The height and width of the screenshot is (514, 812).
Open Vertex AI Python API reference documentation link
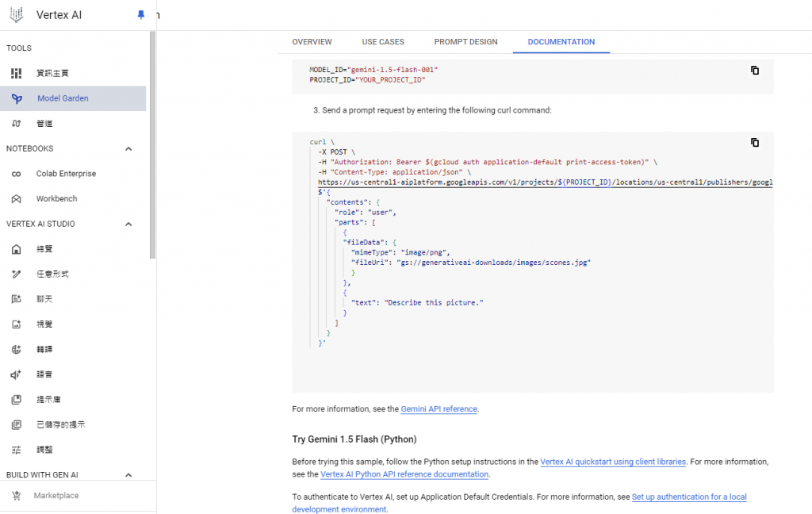(x=404, y=474)
